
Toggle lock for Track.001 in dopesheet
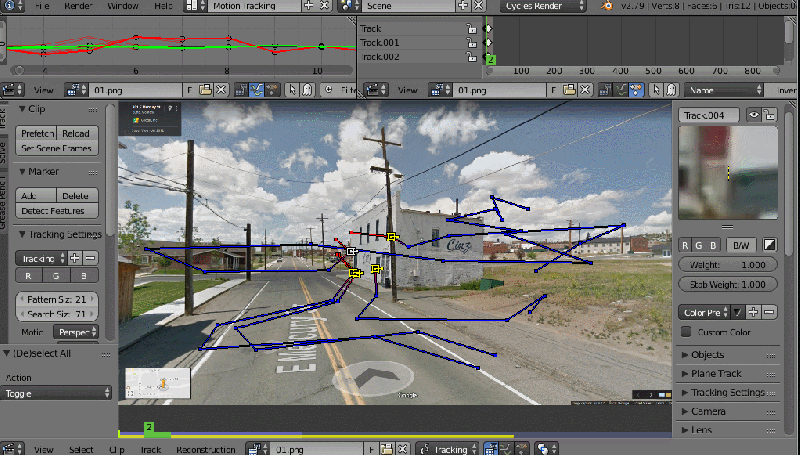tap(471, 43)
